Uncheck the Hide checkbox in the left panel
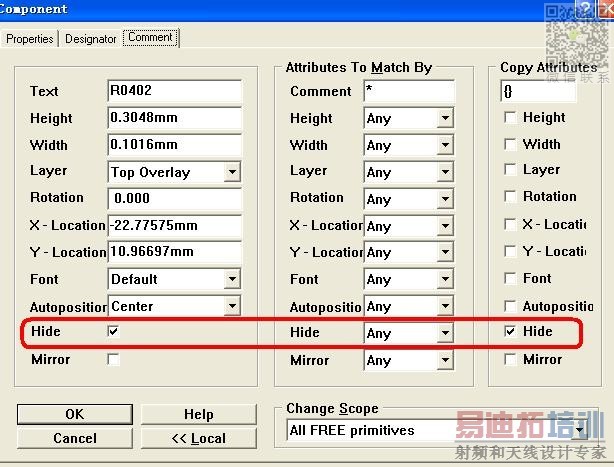The height and width of the screenshot is (467, 614). [x=113, y=332]
